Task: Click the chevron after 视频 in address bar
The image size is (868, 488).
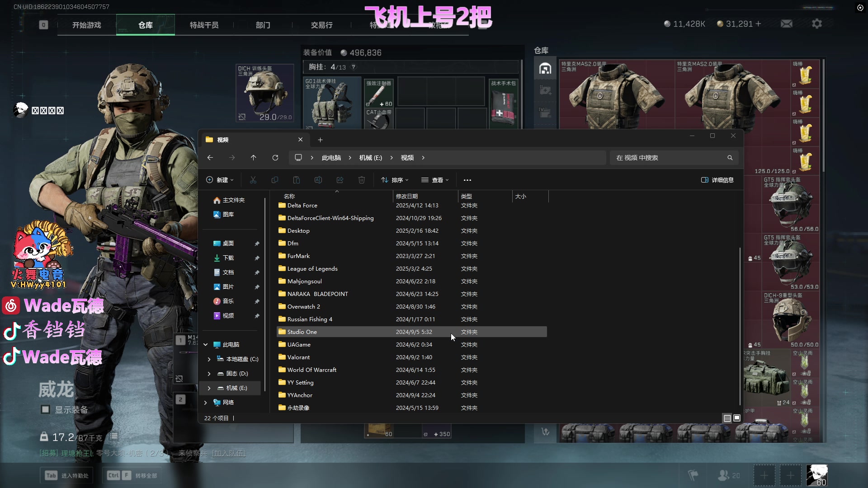Action: pyautogui.click(x=423, y=158)
